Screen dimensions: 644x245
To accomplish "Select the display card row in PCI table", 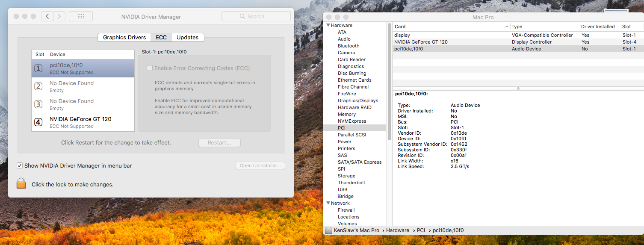I will click(518, 35).
